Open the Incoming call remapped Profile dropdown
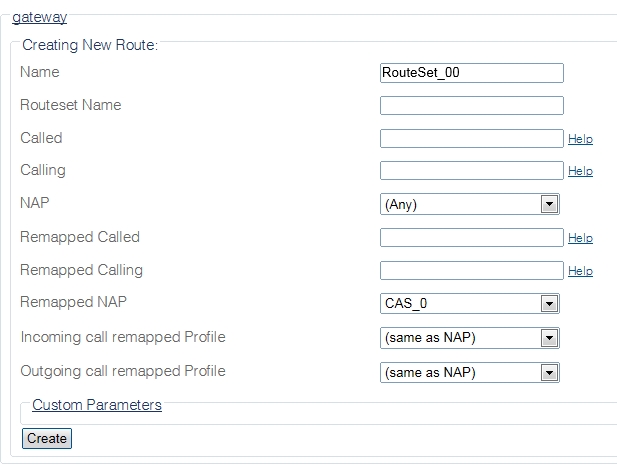Viewport: 617px width, 465px height. (x=469, y=338)
